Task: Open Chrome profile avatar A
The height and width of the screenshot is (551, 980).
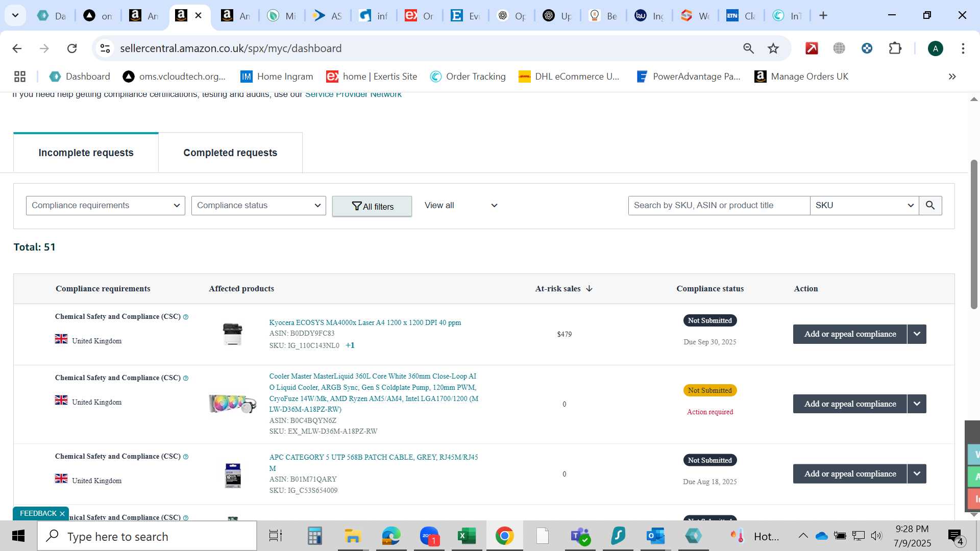Action: point(936,48)
